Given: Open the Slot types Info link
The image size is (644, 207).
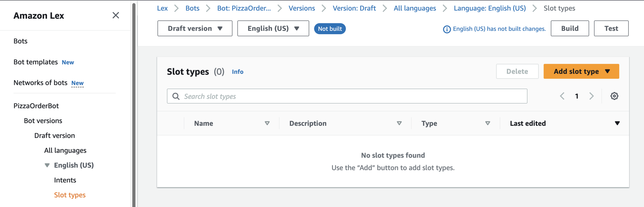Looking at the screenshot, I should [x=238, y=72].
